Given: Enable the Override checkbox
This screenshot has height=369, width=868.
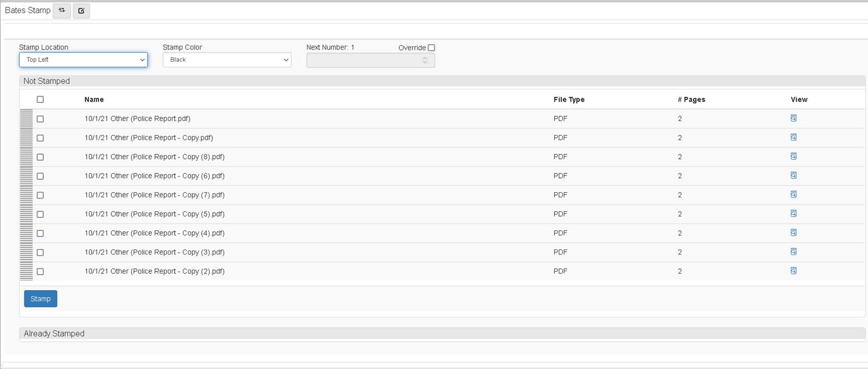Looking at the screenshot, I should click(x=431, y=48).
